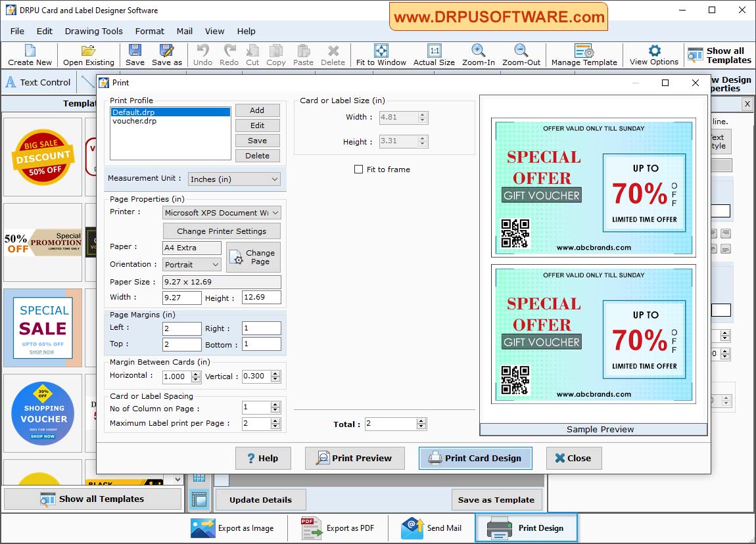Click the Print Preview button
756x544 pixels.
[x=354, y=458]
